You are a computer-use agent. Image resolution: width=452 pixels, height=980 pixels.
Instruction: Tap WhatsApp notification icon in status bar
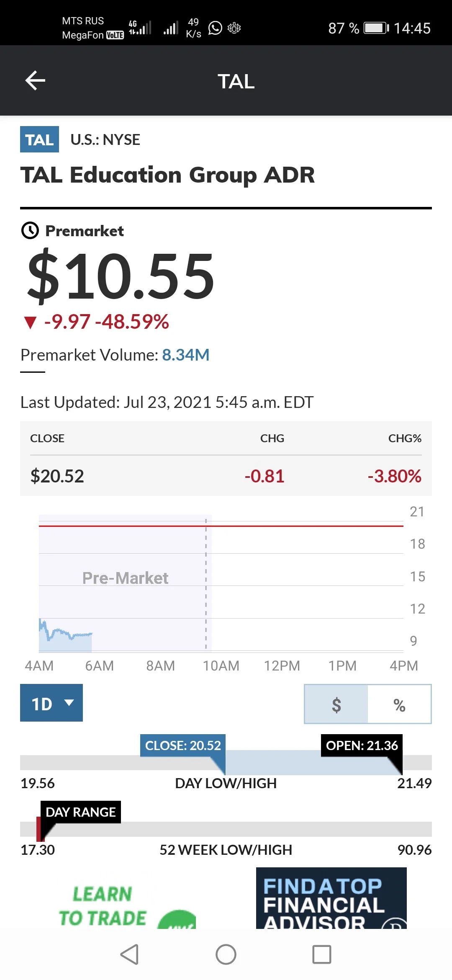pyautogui.click(x=215, y=28)
